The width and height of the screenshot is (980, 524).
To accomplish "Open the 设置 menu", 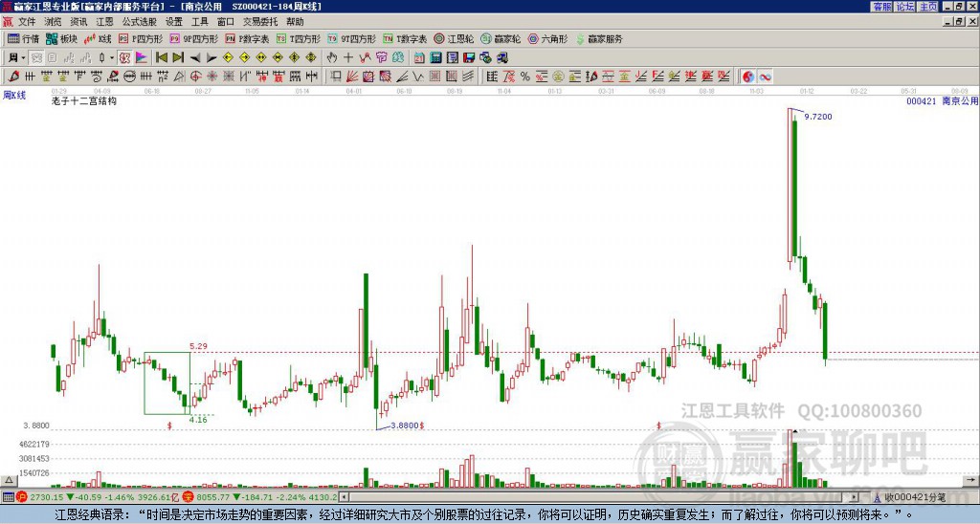I will point(174,22).
